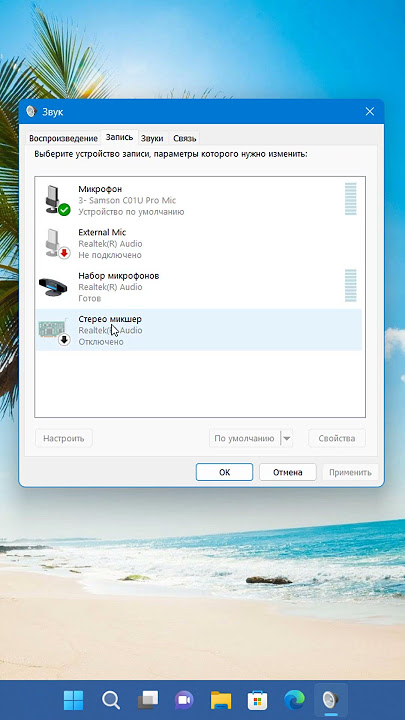
Task: Confirm with the OK button
Action: (225, 472)
